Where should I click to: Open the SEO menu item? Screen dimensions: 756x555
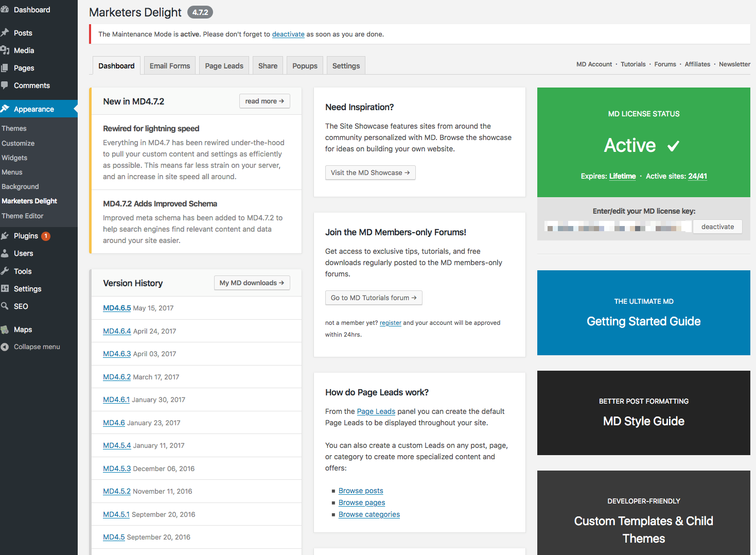[x=21, y=306]
